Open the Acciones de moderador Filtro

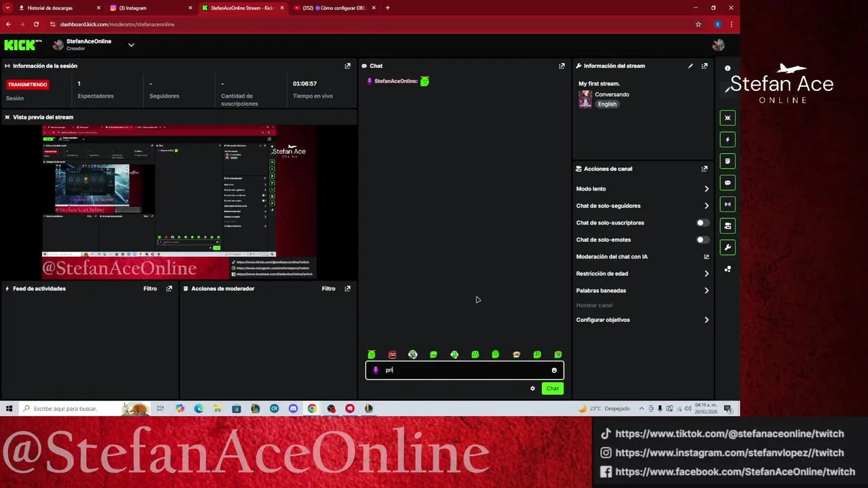(x=328, y=289)
